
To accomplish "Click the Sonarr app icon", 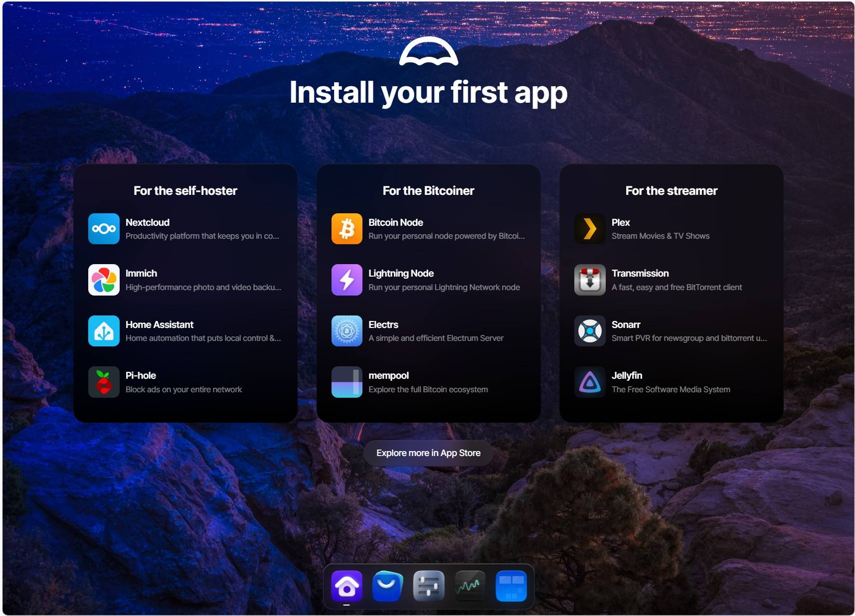I will coord(590,331).
